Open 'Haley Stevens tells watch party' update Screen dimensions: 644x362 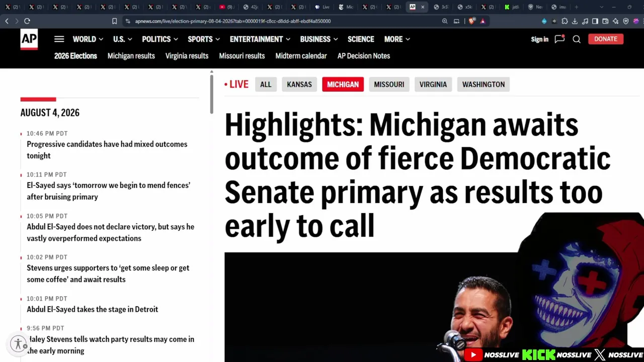point(111,345)
